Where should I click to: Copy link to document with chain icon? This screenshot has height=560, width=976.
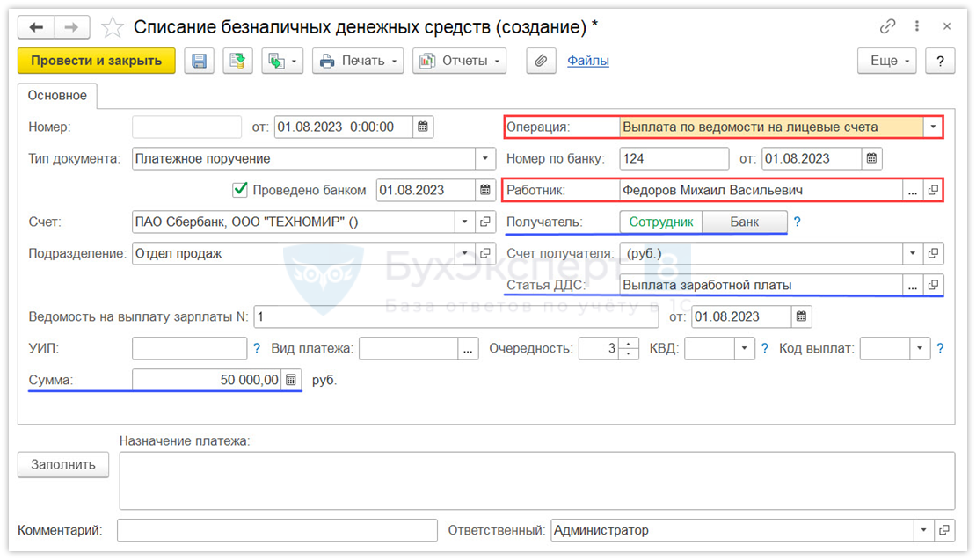(887, 26)
